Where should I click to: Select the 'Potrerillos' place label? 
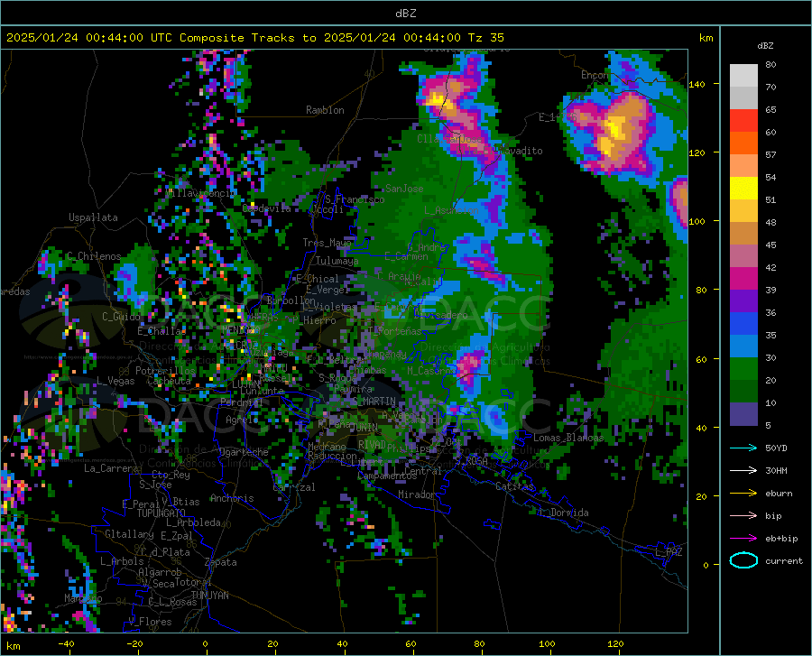[x=165, y=371]
